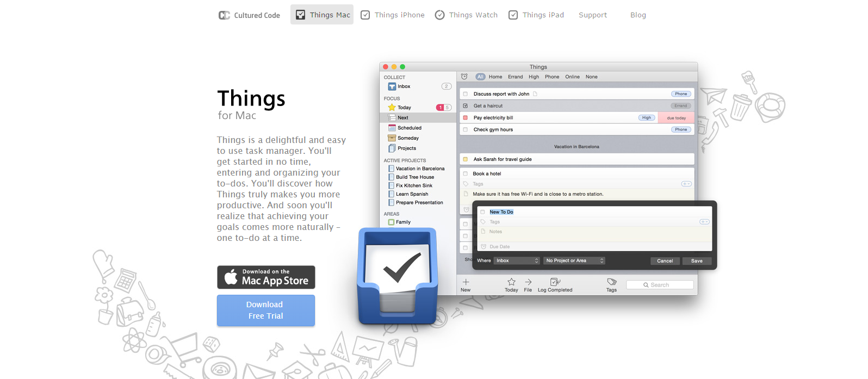Click the Download Free Trial button
The width and height of the screenshot is (868, 379).
[x=266, y=310]
